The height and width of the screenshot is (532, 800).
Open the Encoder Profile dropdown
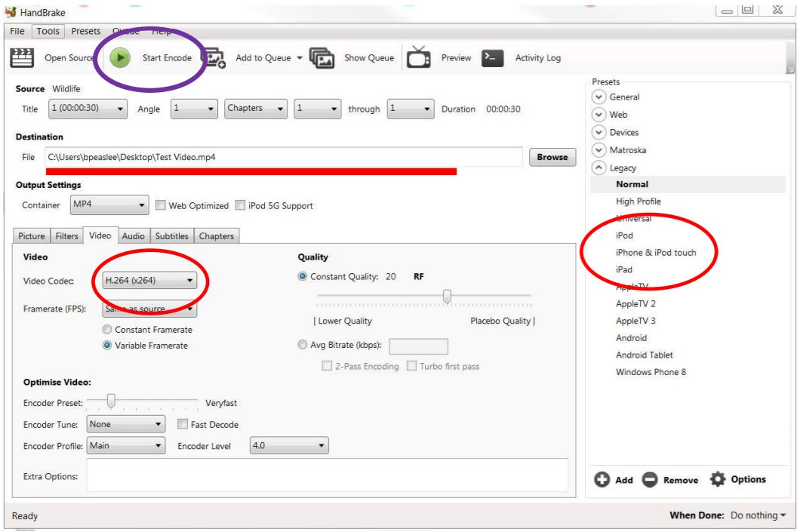pyautogui.click(x=125, y=446)
